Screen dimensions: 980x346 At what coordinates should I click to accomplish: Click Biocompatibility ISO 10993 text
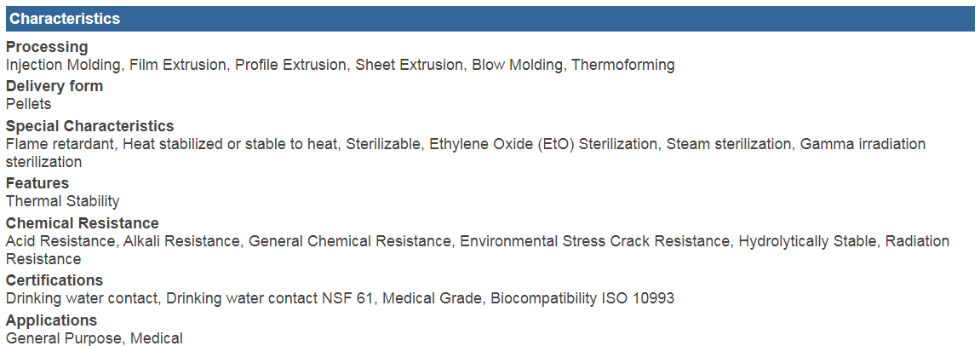pos(582,297)
